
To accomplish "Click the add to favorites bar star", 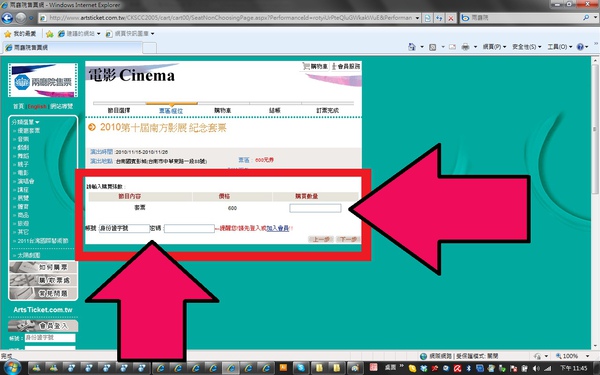I will pyautogui.click(x=50, y=34).
